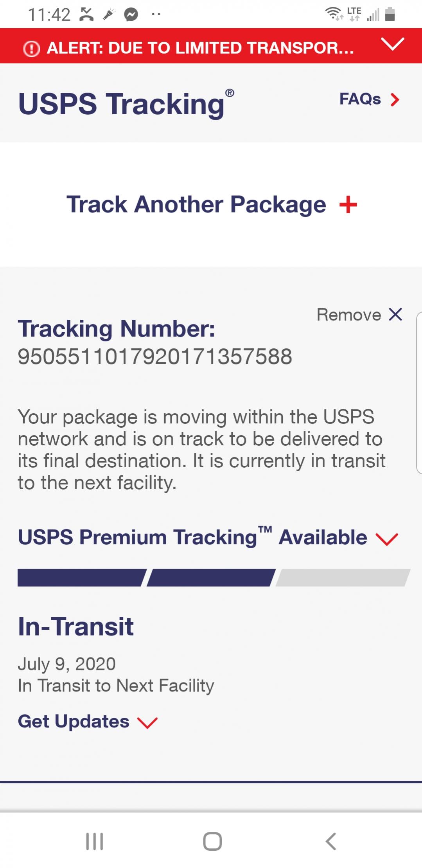Tap the Remove label
This screenshot has height=868, width=422.
pyautogui.click(x=348, y=315)
